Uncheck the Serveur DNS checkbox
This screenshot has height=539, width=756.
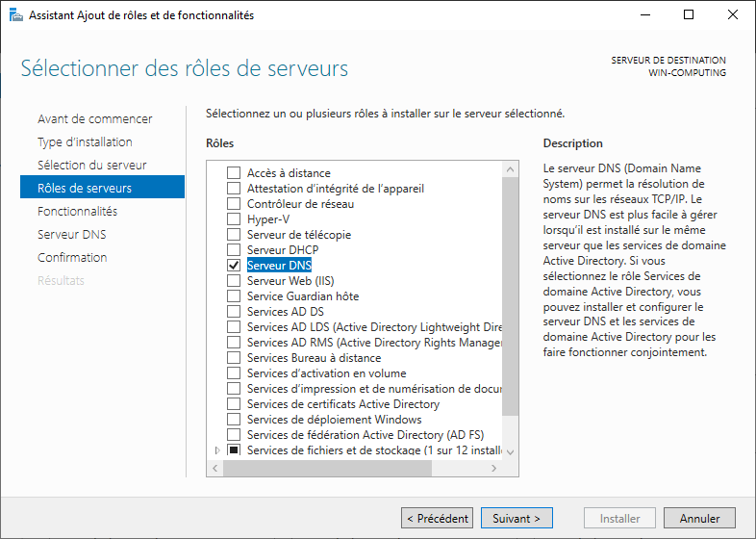coord(233,265)
